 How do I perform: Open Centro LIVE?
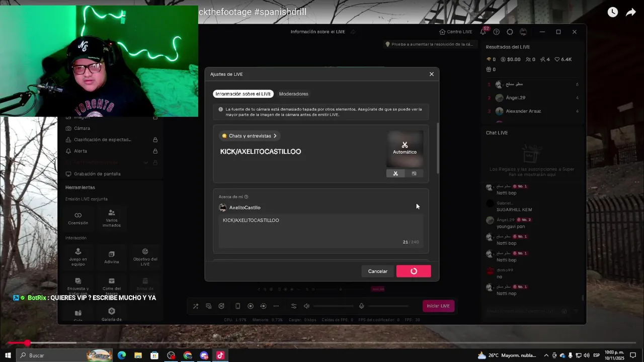pyautogui.click(x=456, y=32)
